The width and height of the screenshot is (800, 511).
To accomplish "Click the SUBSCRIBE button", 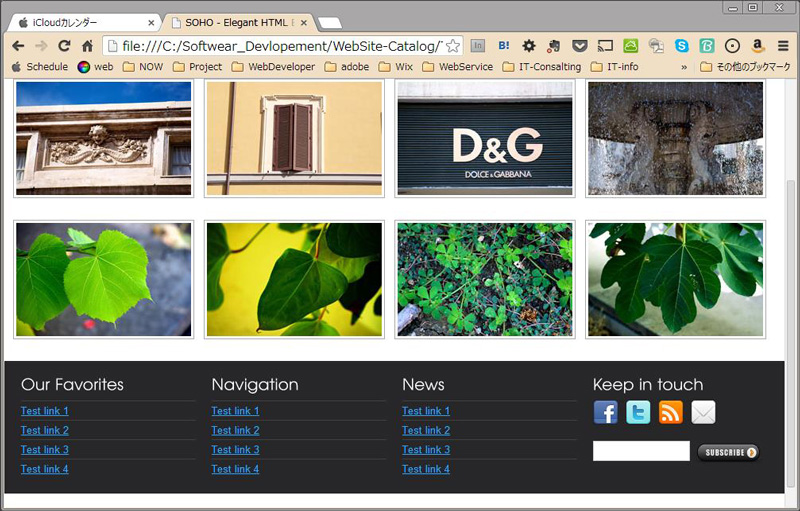I will point(728,452).
